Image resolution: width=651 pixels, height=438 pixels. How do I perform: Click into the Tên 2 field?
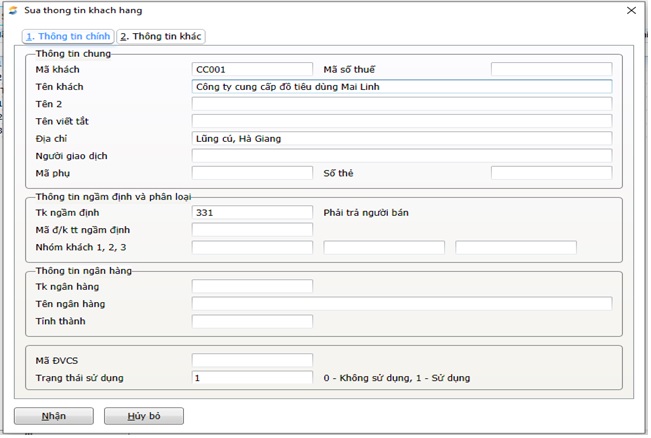click(401, 104)
